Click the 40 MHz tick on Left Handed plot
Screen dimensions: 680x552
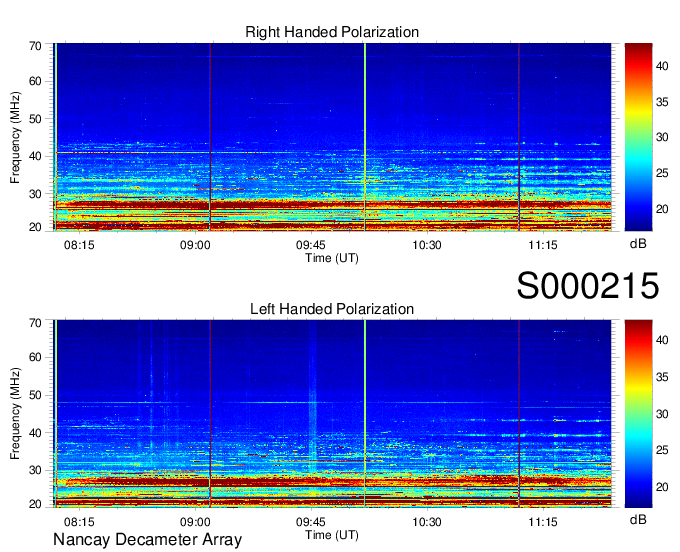[x=36, y=433]
